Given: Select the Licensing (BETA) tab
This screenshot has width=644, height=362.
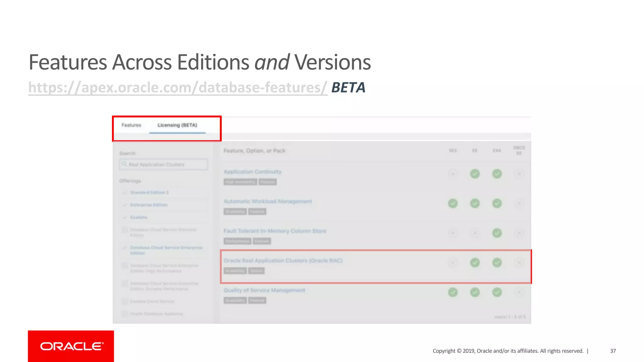Looking at the screenshot, I should (x=177, y=125).
